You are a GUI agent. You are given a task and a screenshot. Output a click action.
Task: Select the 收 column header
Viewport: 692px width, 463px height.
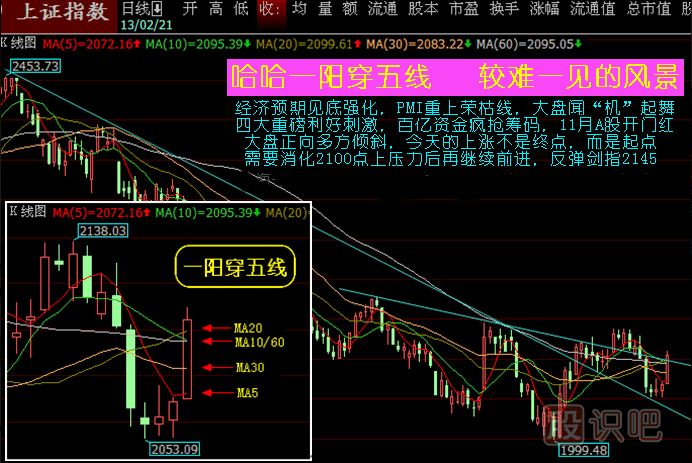pos(265,9)
